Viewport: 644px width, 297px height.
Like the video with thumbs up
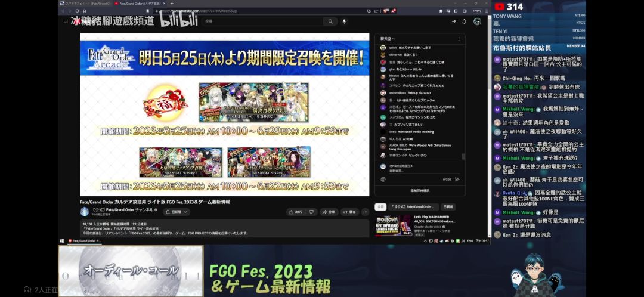[291, 212]
